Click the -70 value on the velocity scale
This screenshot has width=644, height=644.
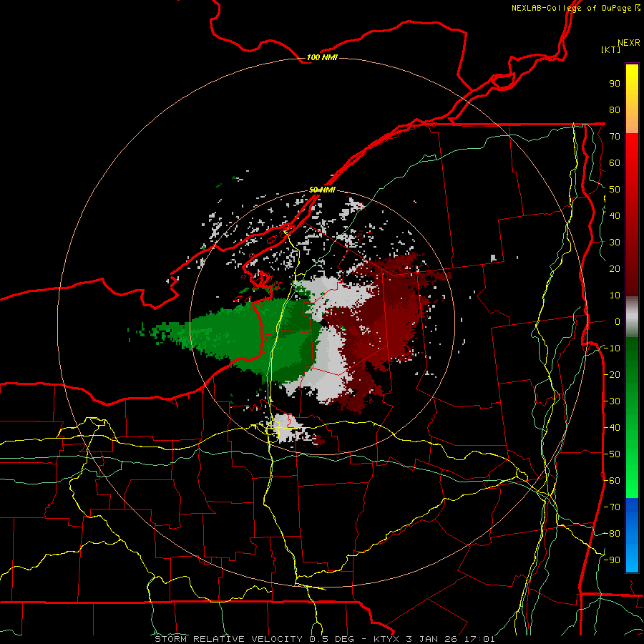(612, 507)
